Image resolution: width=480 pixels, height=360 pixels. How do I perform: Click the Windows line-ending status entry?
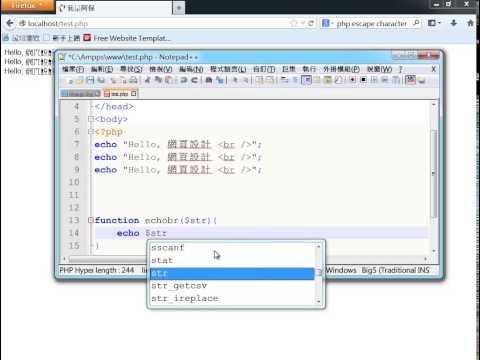341,270
